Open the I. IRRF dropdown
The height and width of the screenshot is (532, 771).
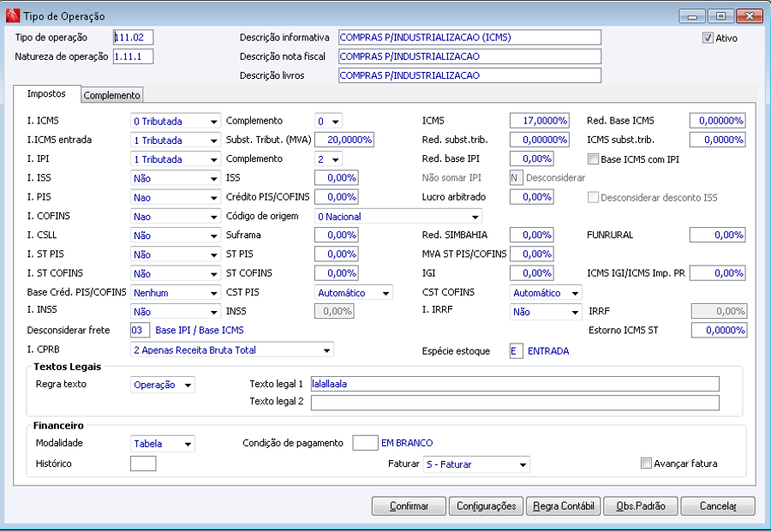click(546, 312)
